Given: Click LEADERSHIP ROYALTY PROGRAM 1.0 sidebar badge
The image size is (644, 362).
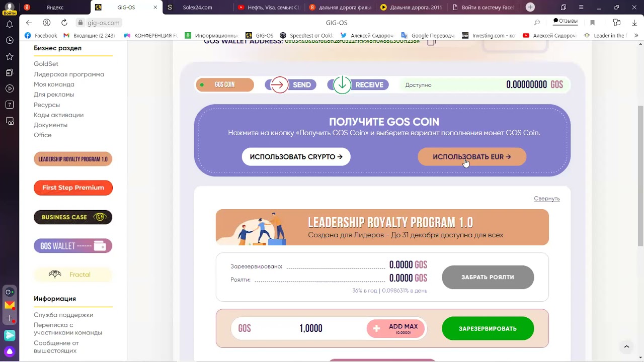Looking at the screenshot, I should click(x=73, y=159).
